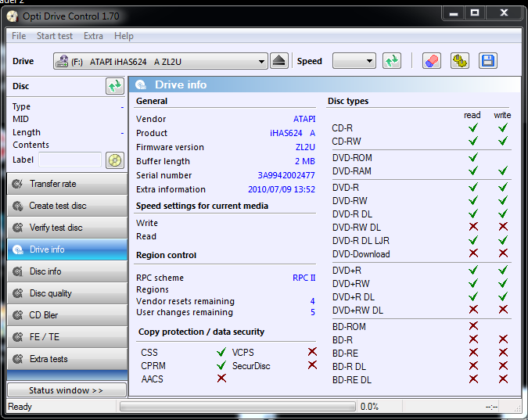Click the Drive info panel header
The width and height of the screenshot is (528, 420).
click(x=325, y=84)
